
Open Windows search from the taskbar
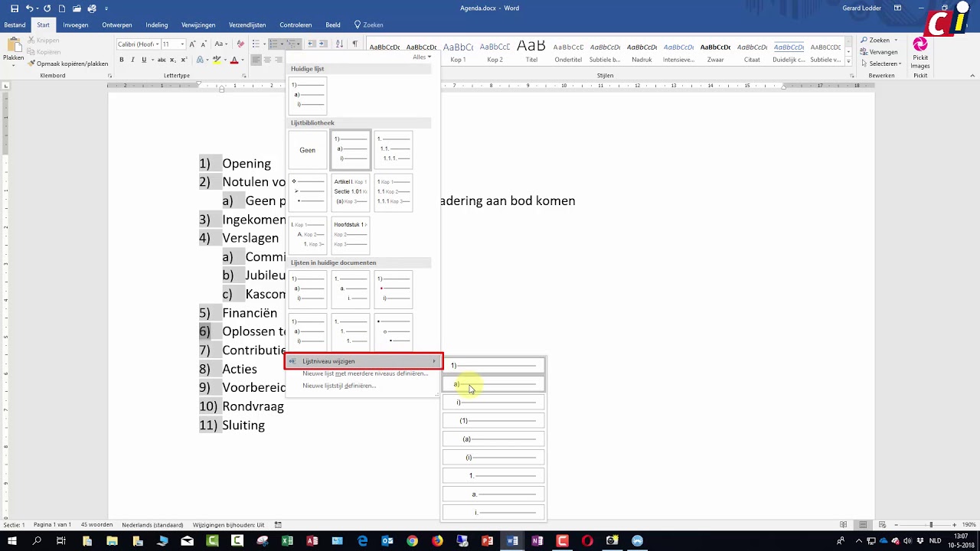(x=36, y=541)
